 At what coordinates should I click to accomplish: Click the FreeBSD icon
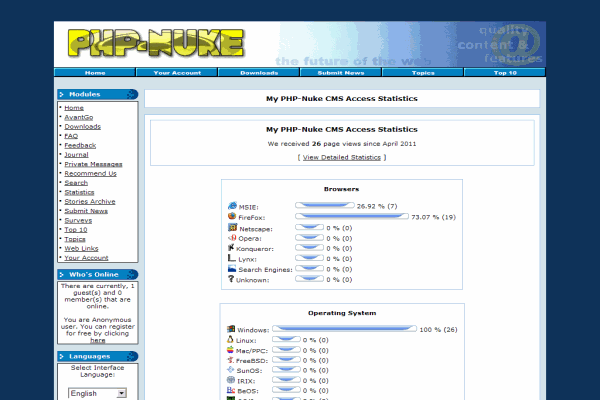point(230,360)
